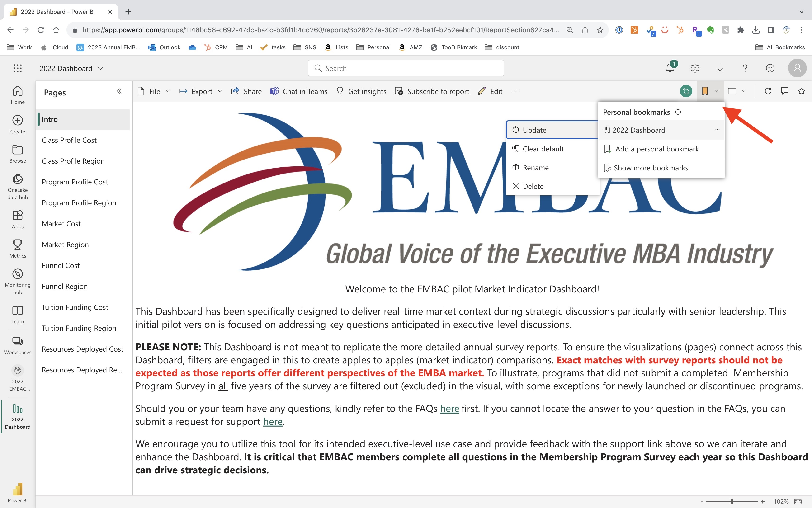Favorite the report with star icon
This screenshot has height=508, width=812.
click(801, 91)
